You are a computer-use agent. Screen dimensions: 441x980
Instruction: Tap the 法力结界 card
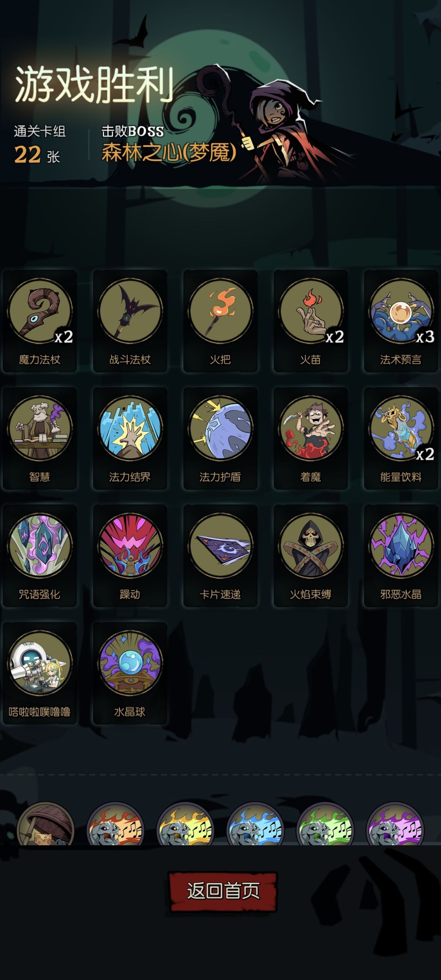point(130,439)
